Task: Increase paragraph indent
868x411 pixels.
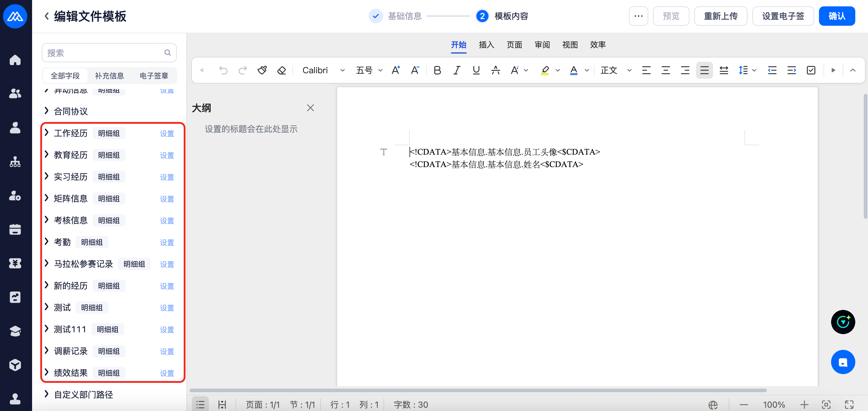Action: pos(791,70)
